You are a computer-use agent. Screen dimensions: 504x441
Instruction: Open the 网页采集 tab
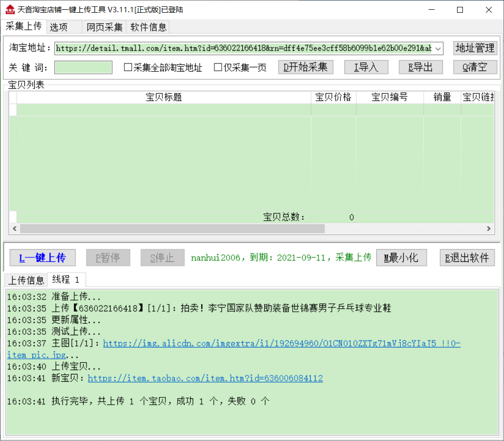(105, 27)
